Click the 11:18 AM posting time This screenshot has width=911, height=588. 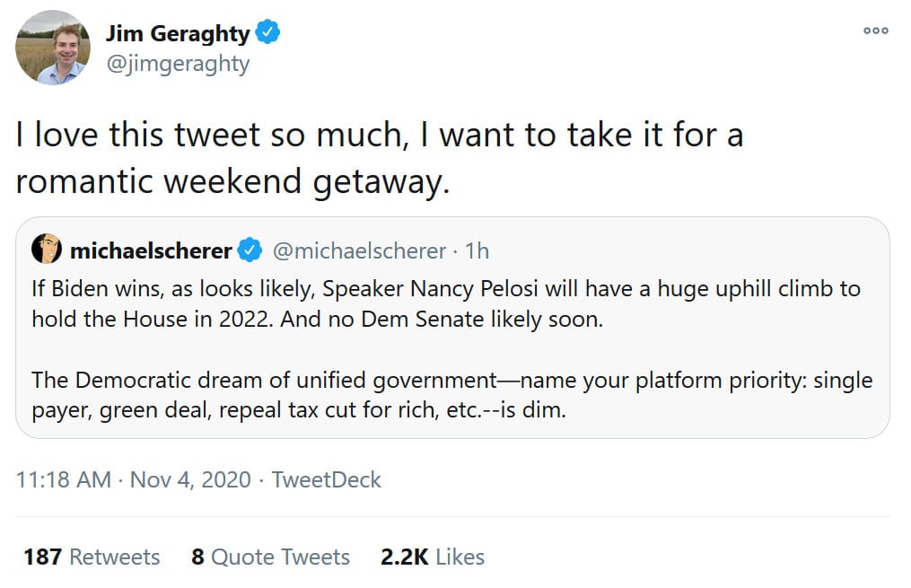click(63, 479)
